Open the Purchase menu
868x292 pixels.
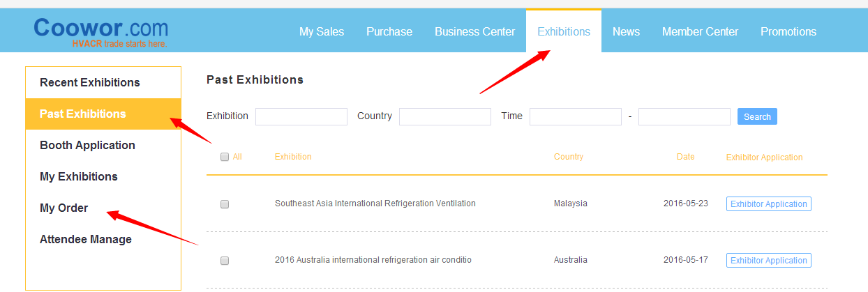[x=389, y=31]
